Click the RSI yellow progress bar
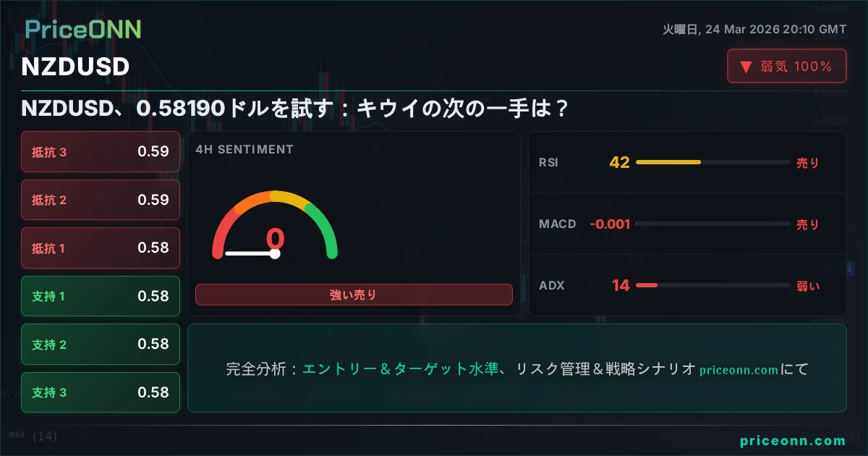The height and width of the screenshot is (456, 868). [668, 162]
